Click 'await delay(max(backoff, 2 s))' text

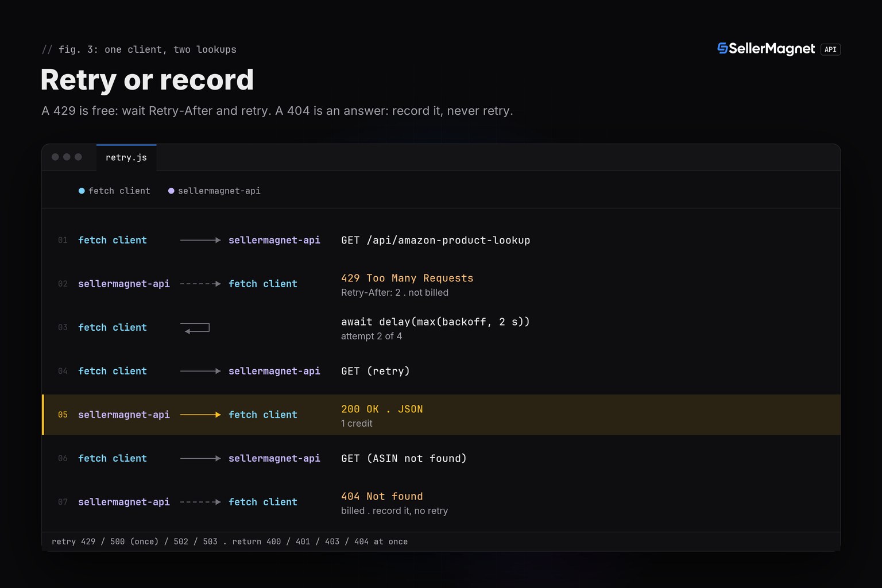click(435, 322)
